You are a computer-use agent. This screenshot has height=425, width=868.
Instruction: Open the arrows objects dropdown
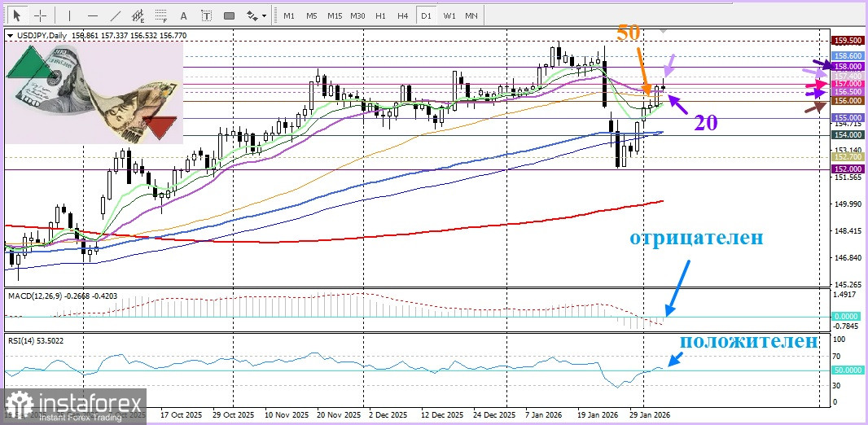pyautogui.click(x=256, y=15)
